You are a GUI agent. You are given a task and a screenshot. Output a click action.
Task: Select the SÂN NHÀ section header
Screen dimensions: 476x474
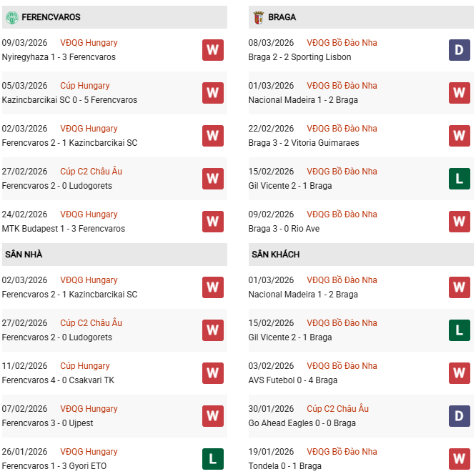24,255
